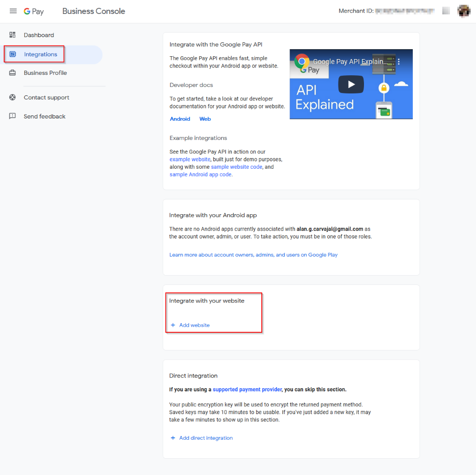Screen dimensions: 476x475
Task: Click the Dashboard grid icon
Action: (13, 35)
